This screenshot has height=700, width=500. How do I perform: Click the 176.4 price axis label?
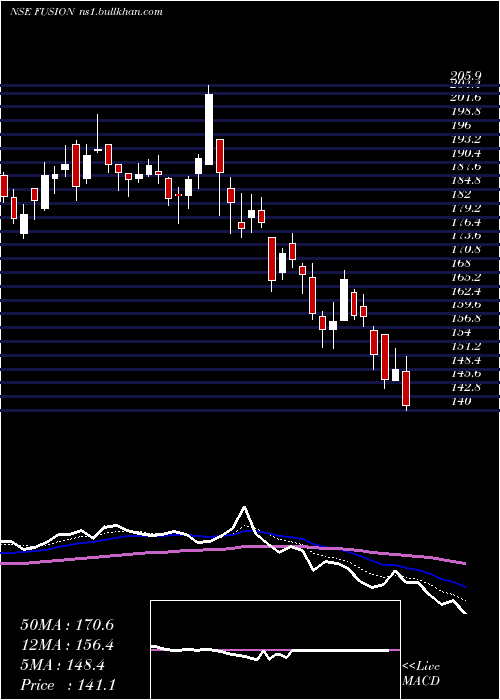(466, 222)
